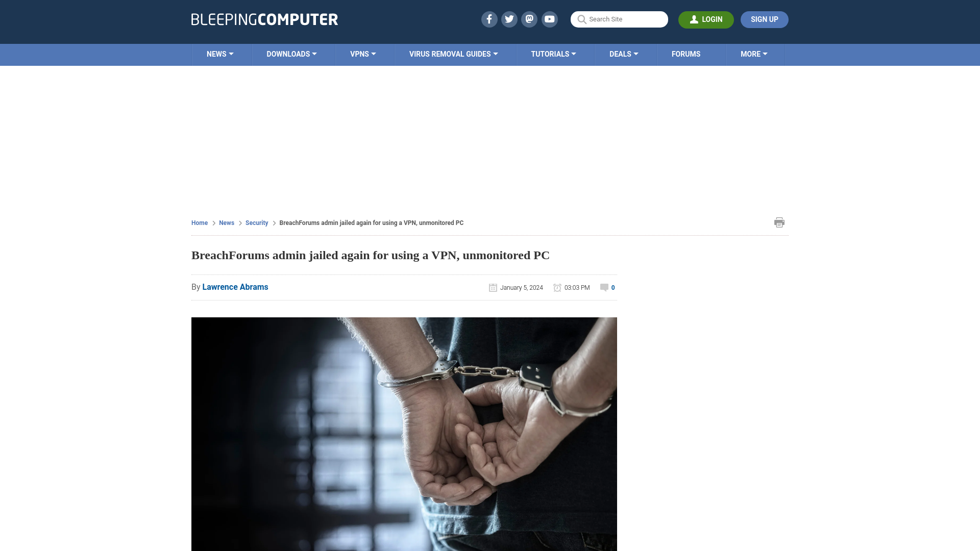The height and width of the screenshot is (551, 980).
Task: Click the search magnifier icon
Action: [581, 19]
